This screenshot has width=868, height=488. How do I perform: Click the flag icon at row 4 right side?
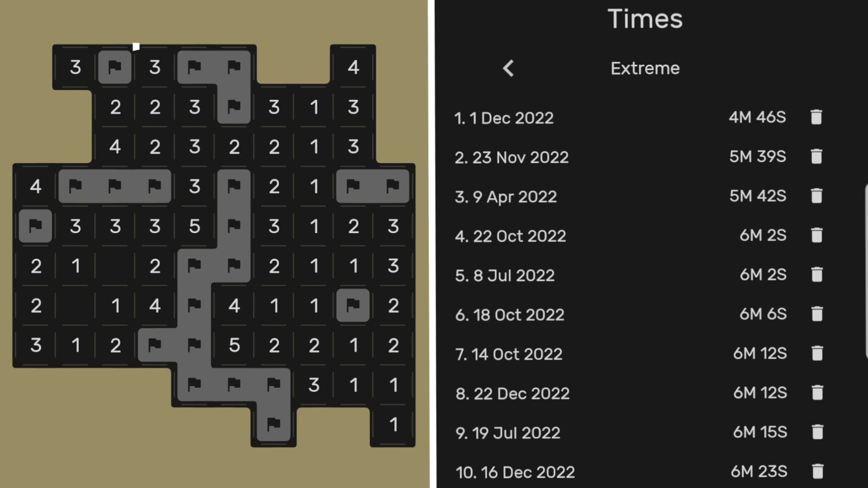coord(391,187)
